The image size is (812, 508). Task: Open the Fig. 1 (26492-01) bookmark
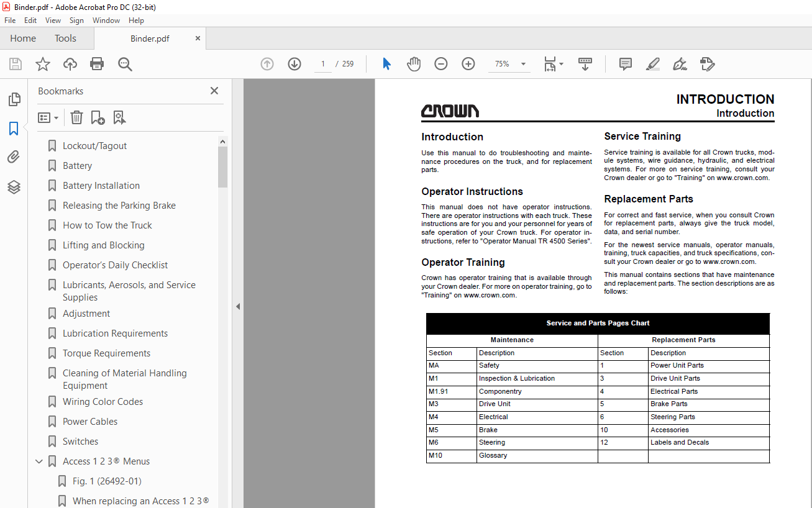pyautogui.click(x=107, y=481)
